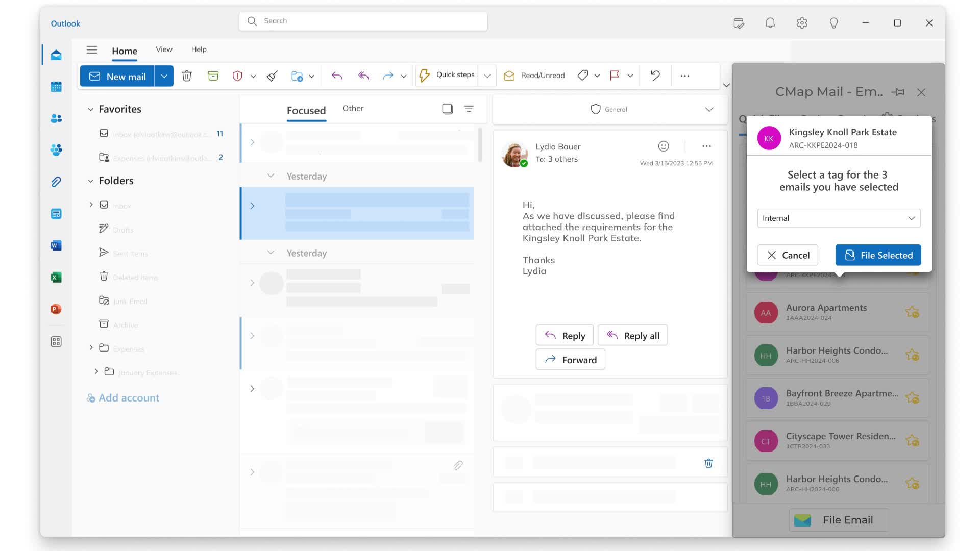The width and height of the screenshot is (980, 551).
Task: Open the People icon in left rail
Action: [56, 118]
